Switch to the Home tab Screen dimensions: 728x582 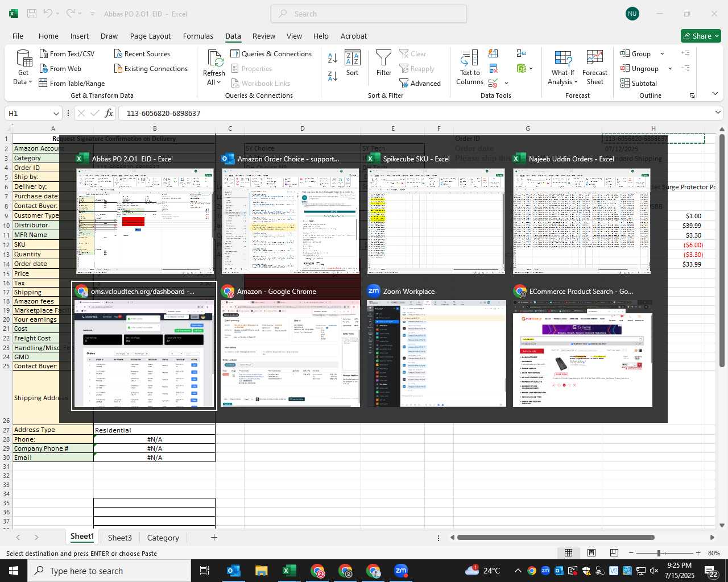[48, 36]
